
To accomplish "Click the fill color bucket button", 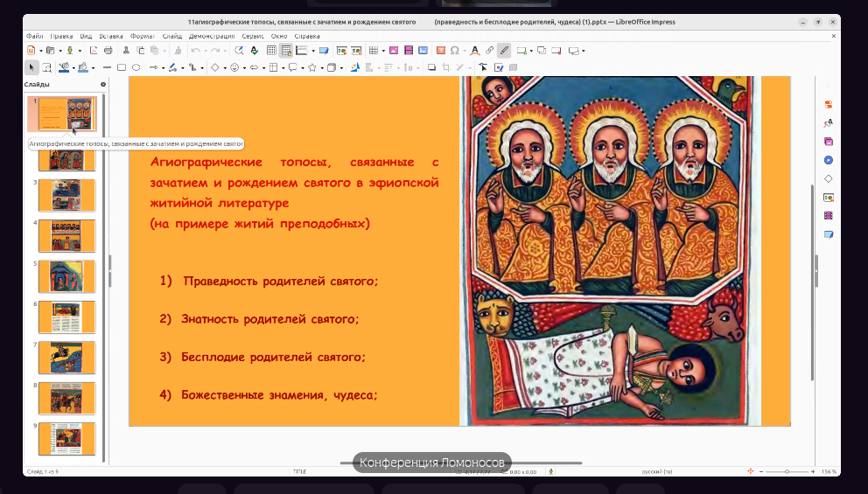I will [83, 67].
